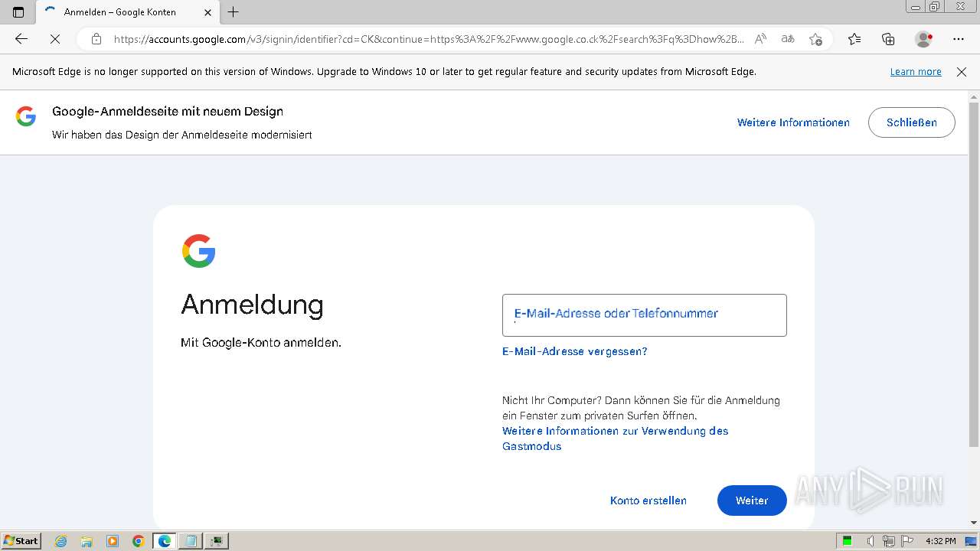Click Konto erstellen
The width and height of the screenshot is (980, 551).
[x=648, y=500]
